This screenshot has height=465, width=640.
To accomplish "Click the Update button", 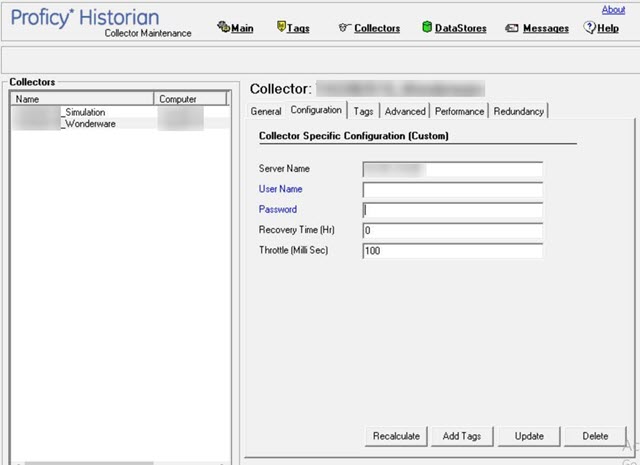I will coord(529,436).
